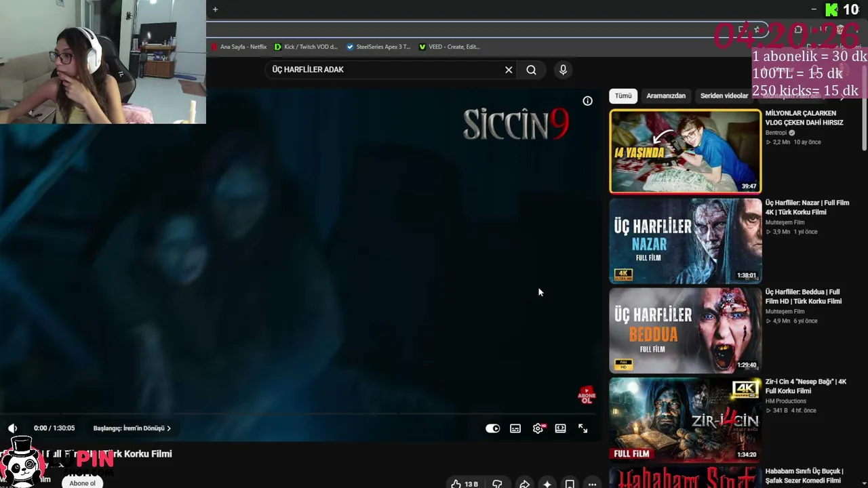Open SteelSeries Apex 3 bookmark
The width and height of the screenshot is (868, 488).
(378, 47)
